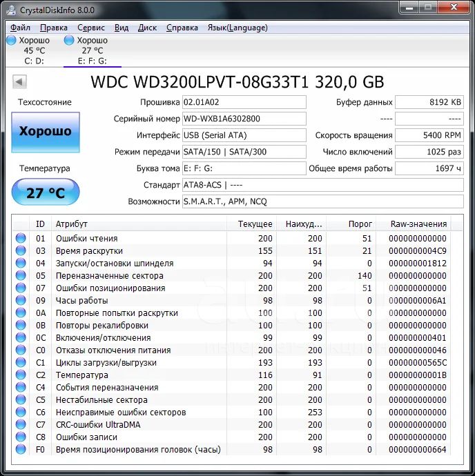This screenshot has width=475, height=476.
Task: Click the Текущее column header
Action: click(x=251, y=224)
